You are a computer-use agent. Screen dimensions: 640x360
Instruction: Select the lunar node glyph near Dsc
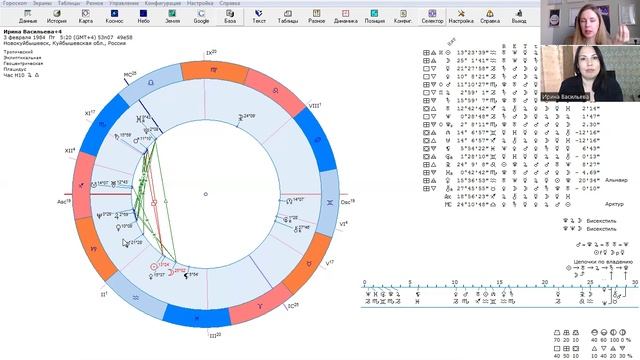(289, 201)
